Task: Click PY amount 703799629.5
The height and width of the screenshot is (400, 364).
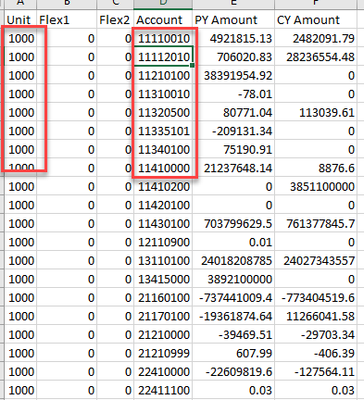Action: coord(233,224)
